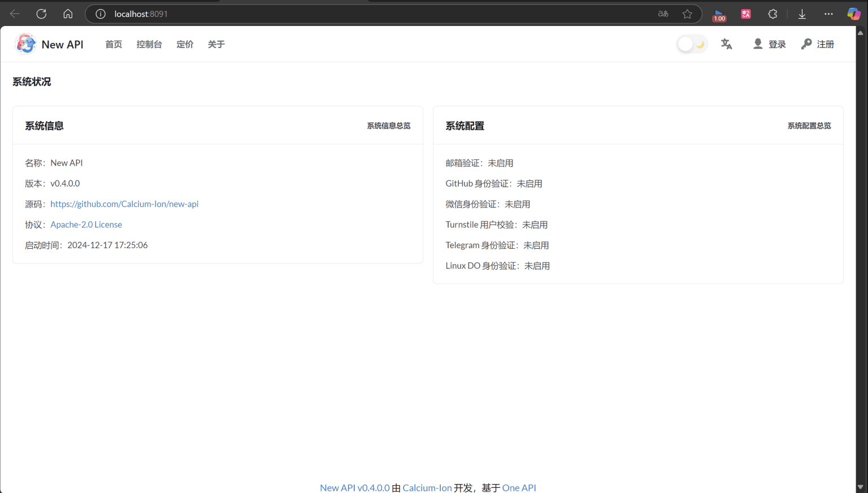Click the browser Extensions puzzle icon
This screenshot has height=493, width=868.
(x=772, y=14)
